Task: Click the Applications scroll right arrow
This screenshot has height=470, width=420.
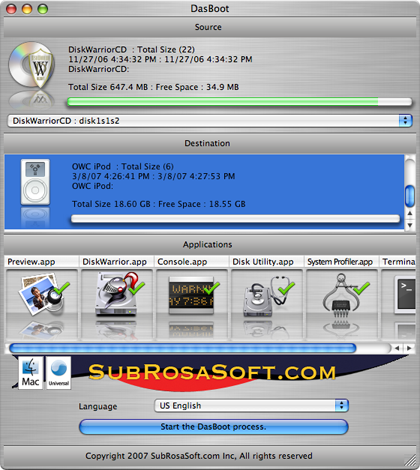Action: [409, 348]
